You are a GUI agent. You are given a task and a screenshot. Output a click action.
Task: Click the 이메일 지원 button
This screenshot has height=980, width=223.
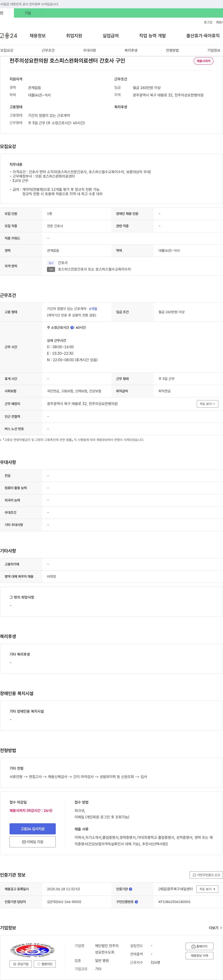click(x=32, y=842)
